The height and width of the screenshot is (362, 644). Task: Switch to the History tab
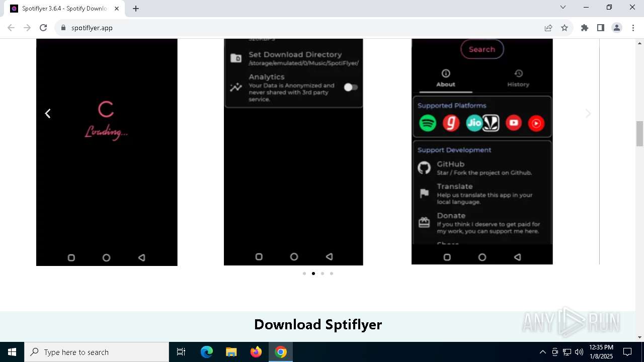point(518,79)
